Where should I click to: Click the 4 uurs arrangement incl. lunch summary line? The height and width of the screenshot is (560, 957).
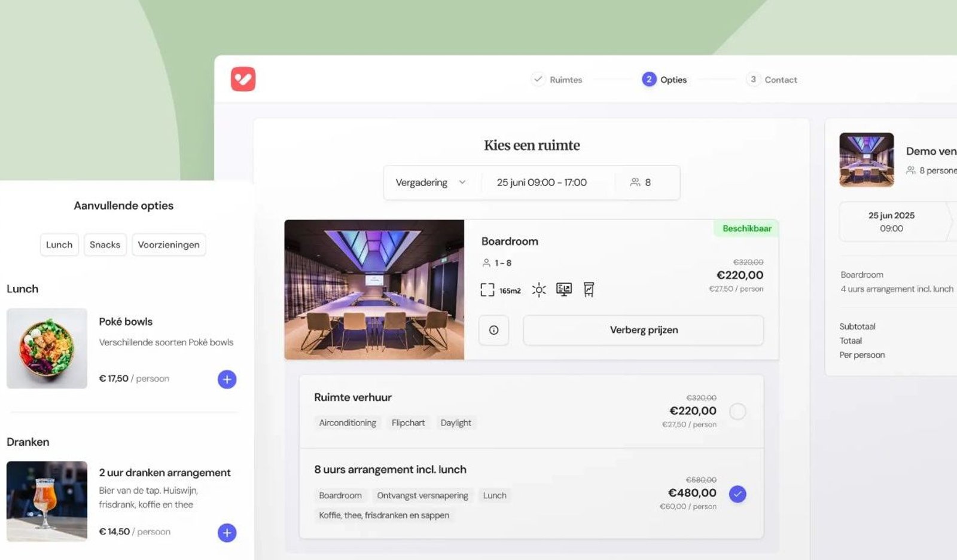click(x=897, y=289)
